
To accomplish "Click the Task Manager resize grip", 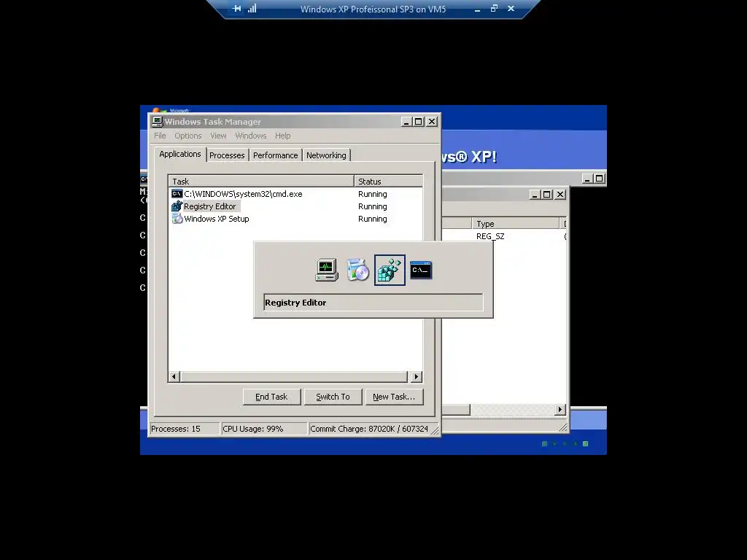I will (436, 430).
